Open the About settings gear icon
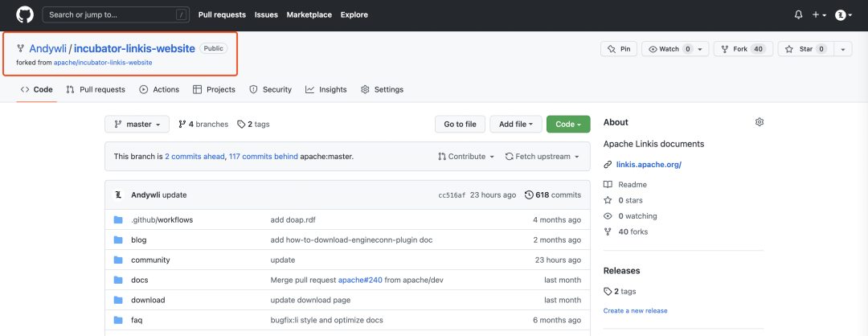The image size is (868, 336). (x=759, y=122)
